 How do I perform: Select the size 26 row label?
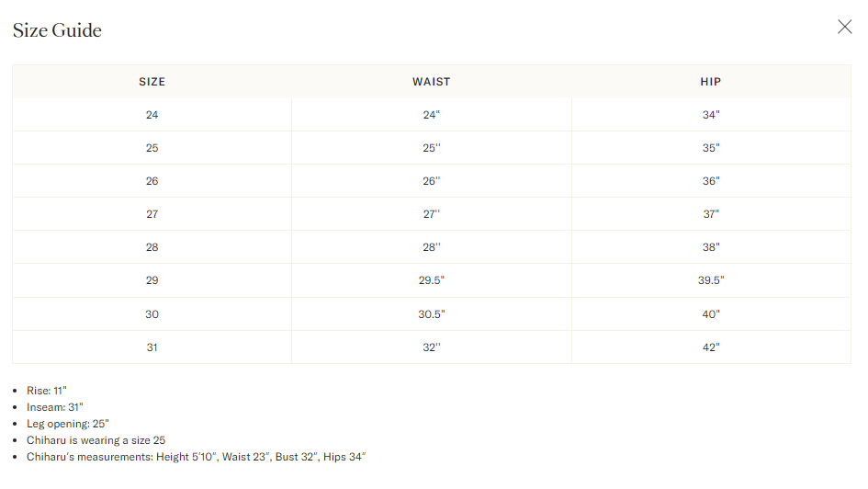(x=152, y=181)
